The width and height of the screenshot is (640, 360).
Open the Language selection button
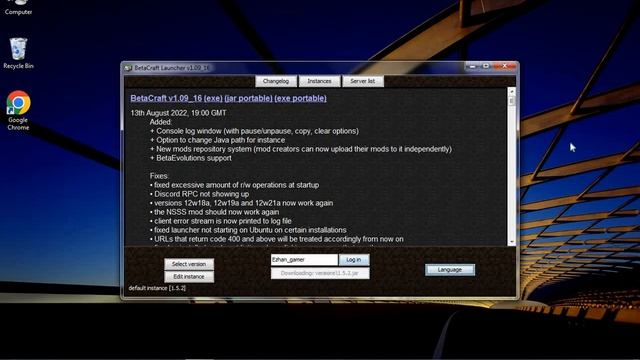pyautogui.click(x=450, y=270)
